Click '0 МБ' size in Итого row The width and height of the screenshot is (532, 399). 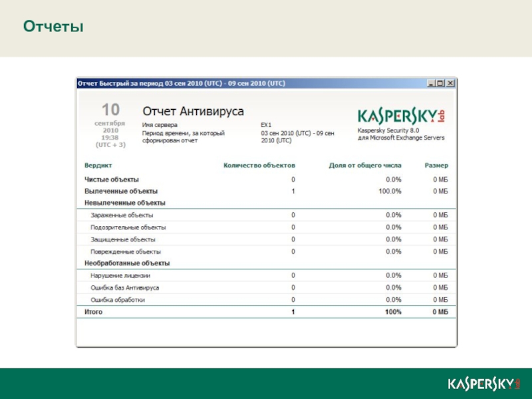(440, 312)
